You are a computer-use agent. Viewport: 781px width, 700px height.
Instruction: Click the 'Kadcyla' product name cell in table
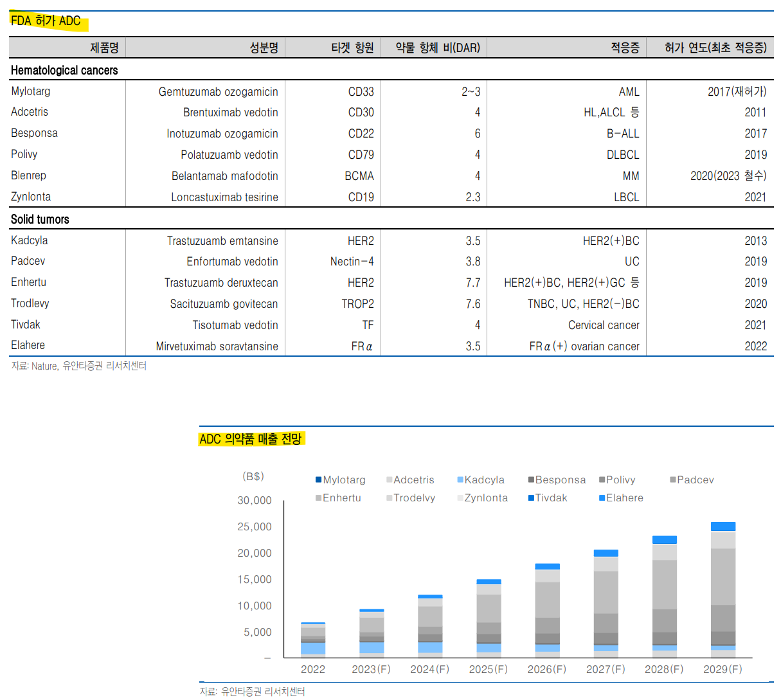(x=30, y=240)
